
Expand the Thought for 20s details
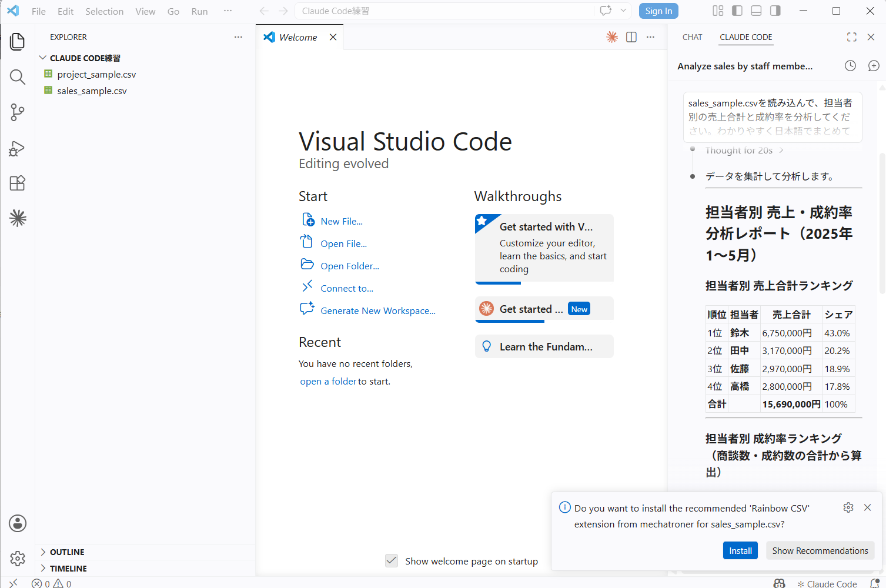point(744,151)
